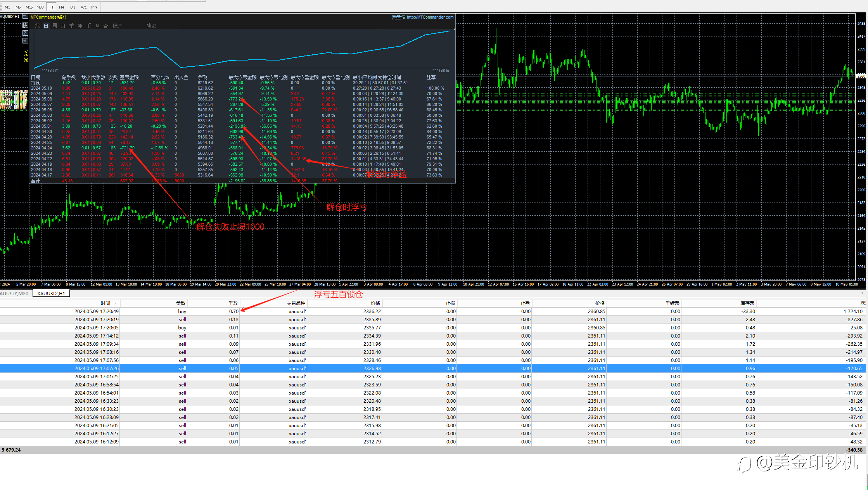
Task: Sort orders by 交易品种 column header
Action: (273, 303)
